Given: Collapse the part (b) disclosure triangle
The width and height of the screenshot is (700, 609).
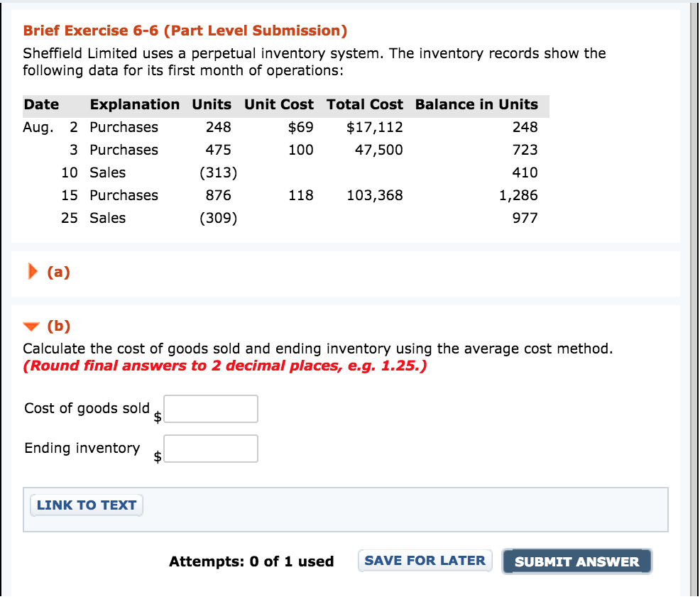Looking at the screenshot, I should pos(31,327).
